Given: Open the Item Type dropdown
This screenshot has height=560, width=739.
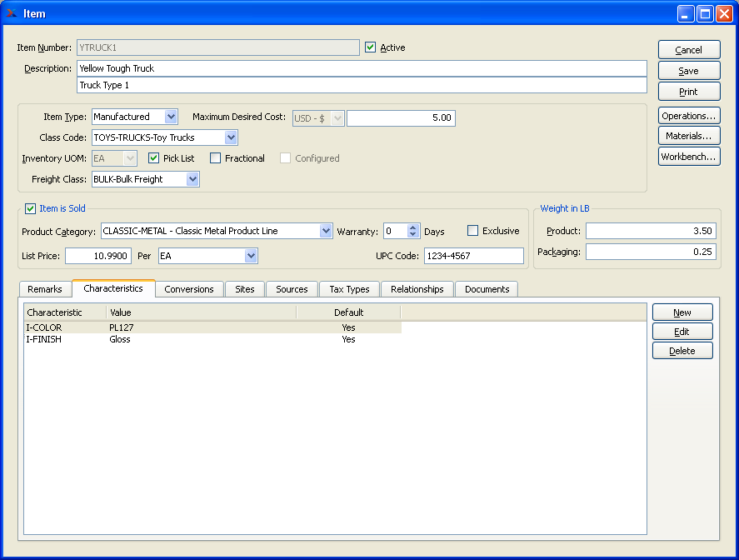Looking at the screenshot, I should click(x=171, y=117).
